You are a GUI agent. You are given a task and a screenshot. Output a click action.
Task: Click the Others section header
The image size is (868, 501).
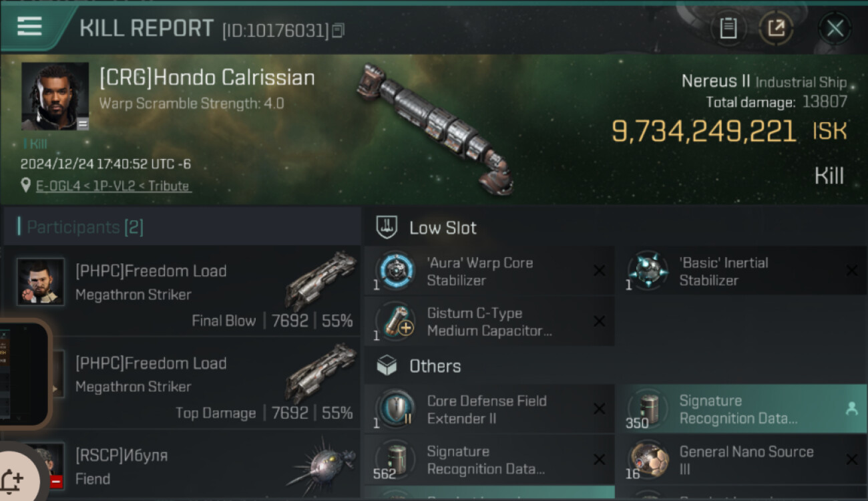click(435, 366)
